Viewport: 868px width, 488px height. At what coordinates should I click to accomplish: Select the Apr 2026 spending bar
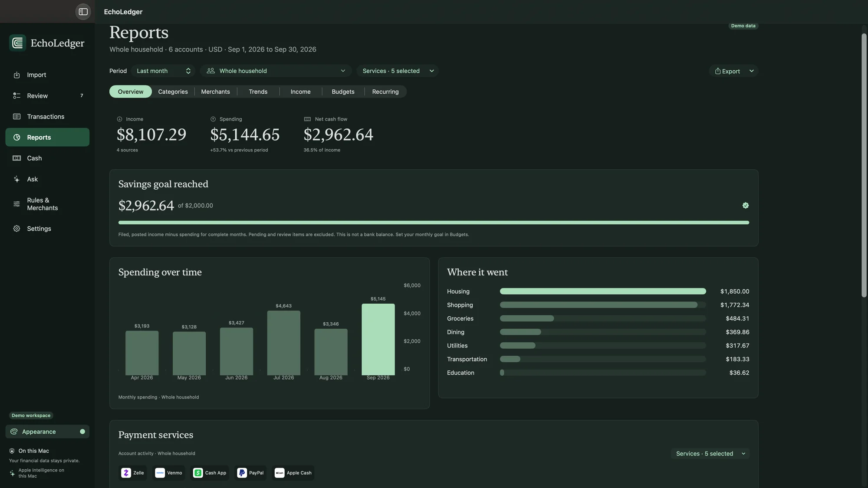pos(142,353)
